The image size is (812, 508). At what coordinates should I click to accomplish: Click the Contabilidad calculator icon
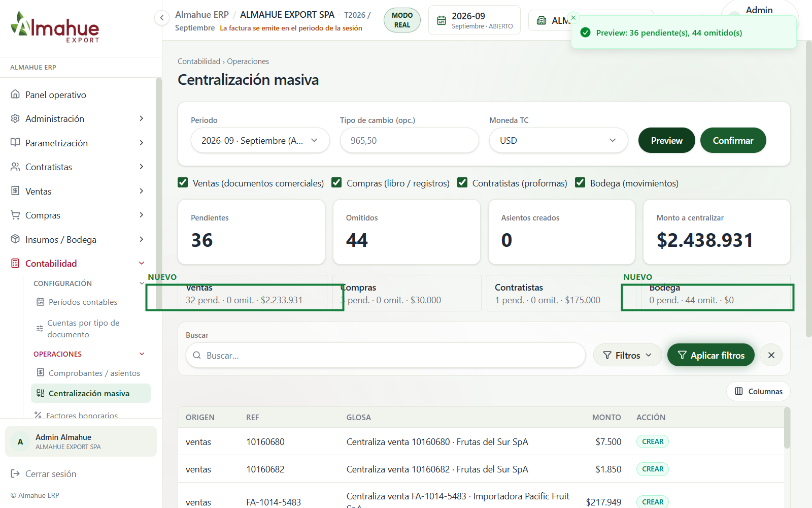click(15, 263)
